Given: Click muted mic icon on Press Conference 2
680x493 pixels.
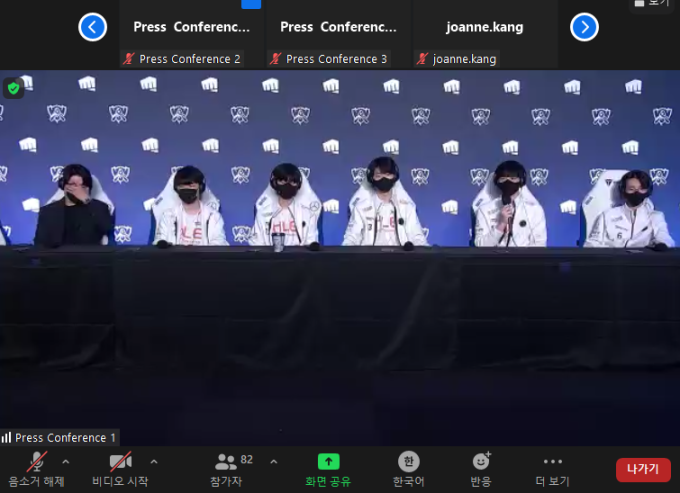Looking at the screenshot, I should tap(129, 59).
